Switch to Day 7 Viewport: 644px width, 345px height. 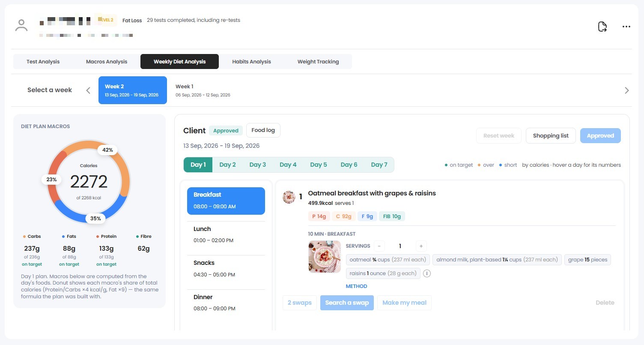pos(379,165)
